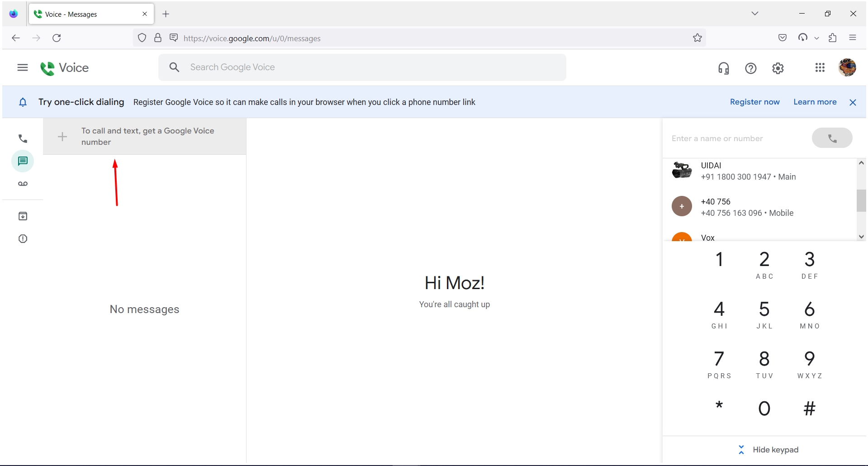The height and width of the screenshot is (466, 868).
Task: Open Google Voice settings gear
Action: [778, 68]
